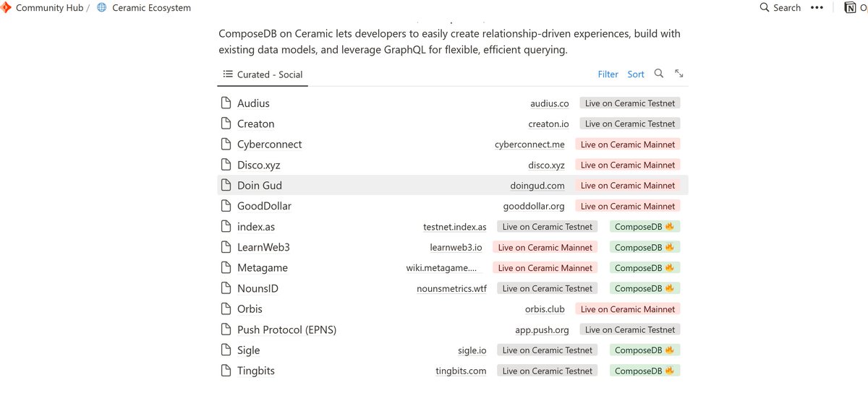Screen dimensions: 868x393
Task: Open the Ceramic Ecosystem breadcrumb
Action: (x=152, y=8)
